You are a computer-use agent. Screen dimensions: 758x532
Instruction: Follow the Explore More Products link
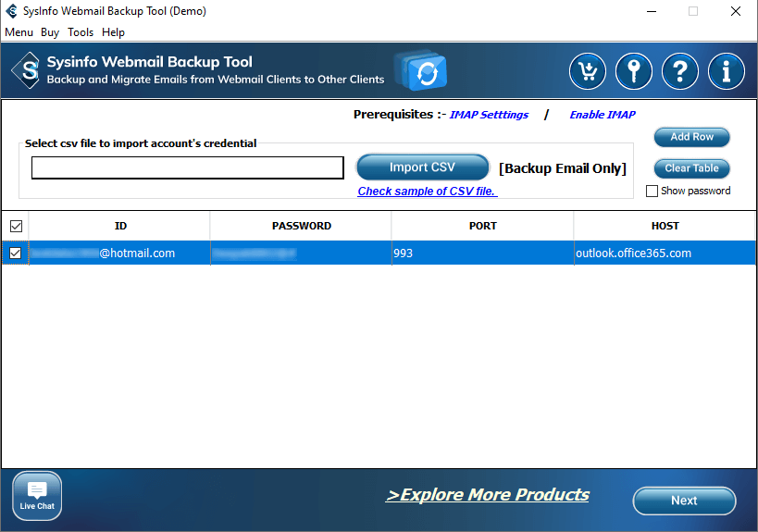[x=487, y=495]
